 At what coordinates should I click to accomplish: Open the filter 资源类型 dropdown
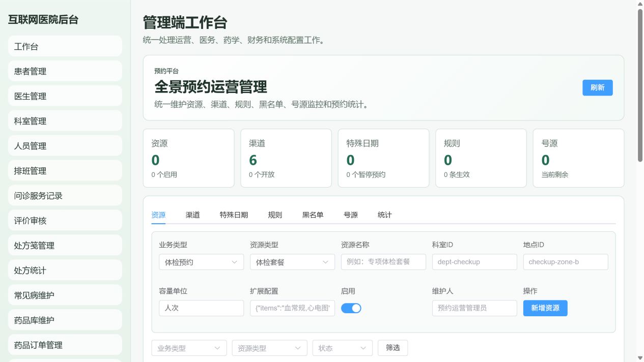[270, 348]
